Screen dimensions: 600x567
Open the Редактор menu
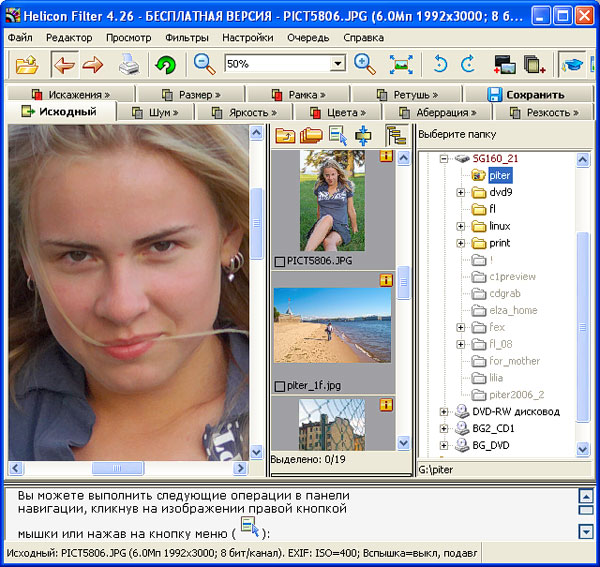pyautogui.click(x=69, y=37)
